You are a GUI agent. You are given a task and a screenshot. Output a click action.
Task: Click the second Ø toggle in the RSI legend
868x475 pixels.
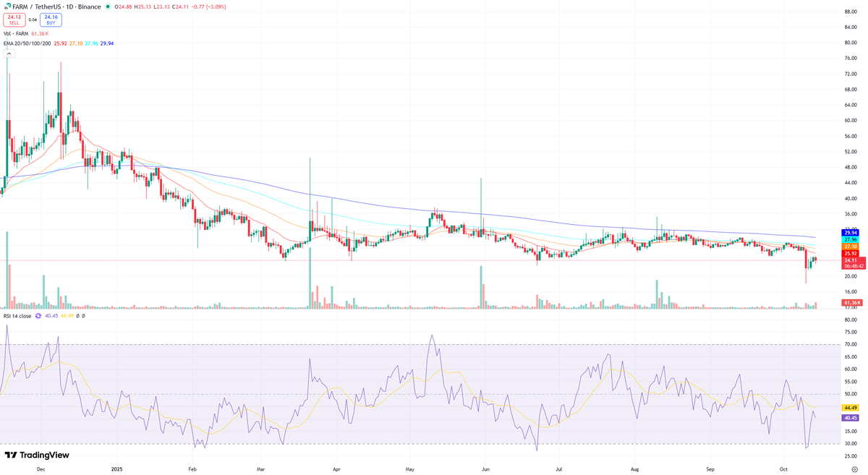(x=83, y=316)
